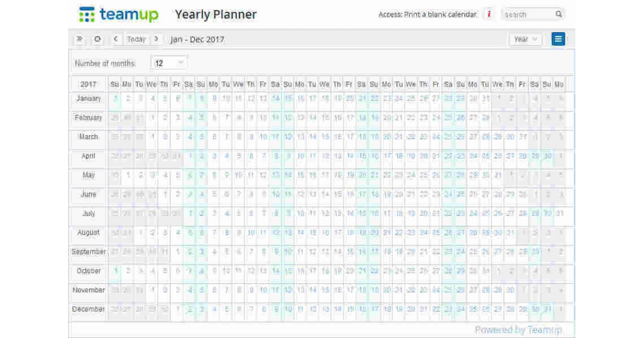Refresh the calendar with the reload icon
Image resolution: width=644 pixels, height=338 pixels.
pos(98,39)
